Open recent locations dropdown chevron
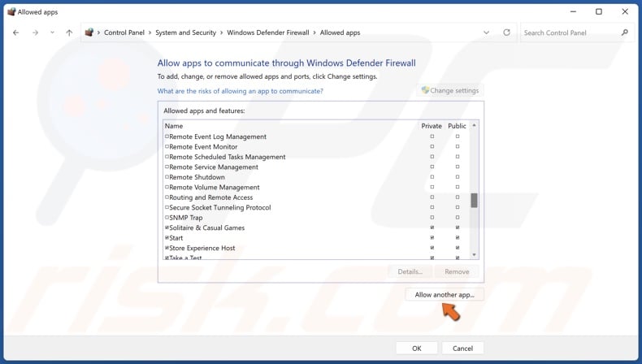 [x=52, y=32]
